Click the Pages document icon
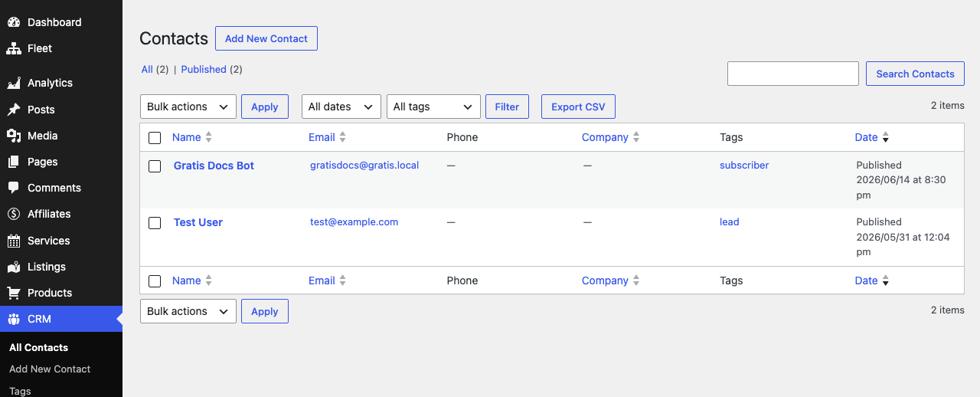 point(14,162)
